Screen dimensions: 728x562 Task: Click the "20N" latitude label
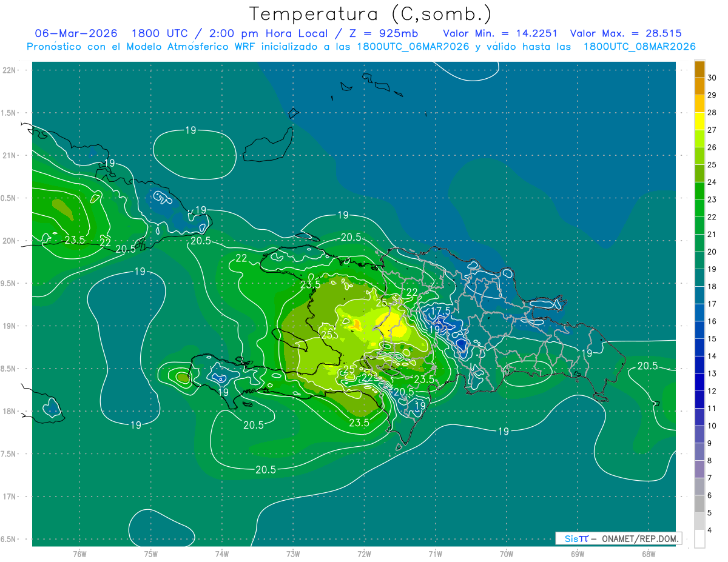[9, 241]
